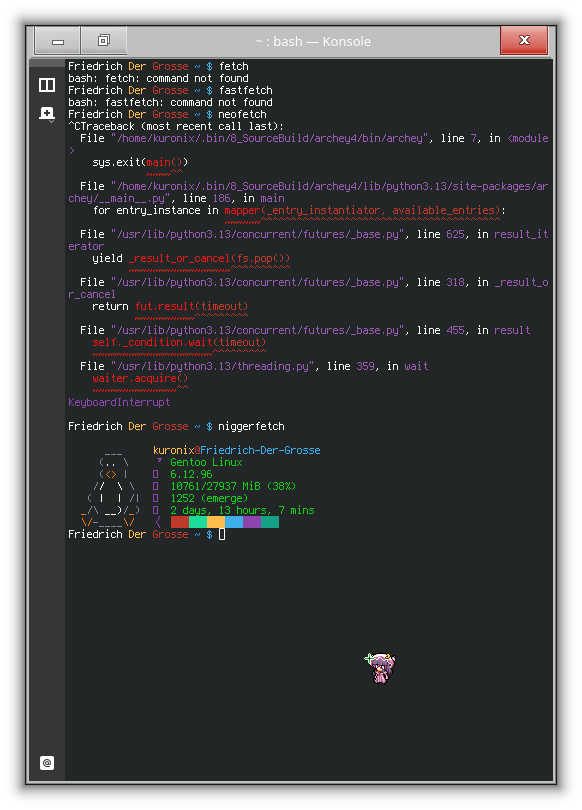Click the mint green color block

(x=198, y=522)
